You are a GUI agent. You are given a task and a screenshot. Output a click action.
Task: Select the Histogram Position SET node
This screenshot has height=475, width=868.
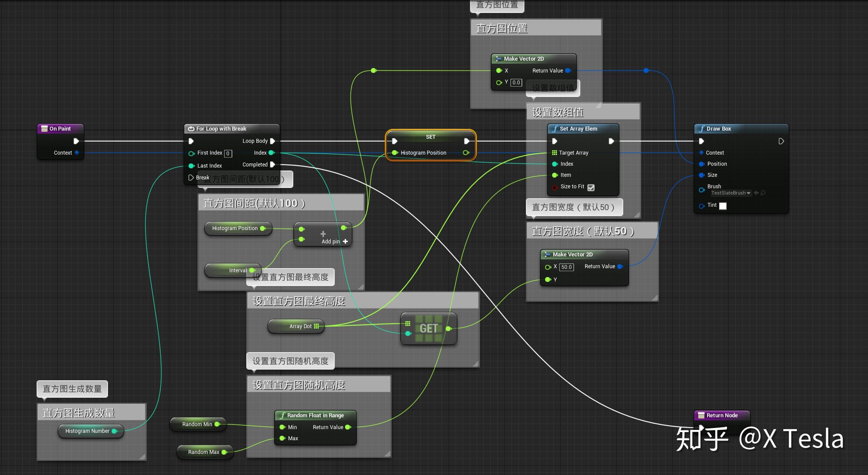(430, 137)
